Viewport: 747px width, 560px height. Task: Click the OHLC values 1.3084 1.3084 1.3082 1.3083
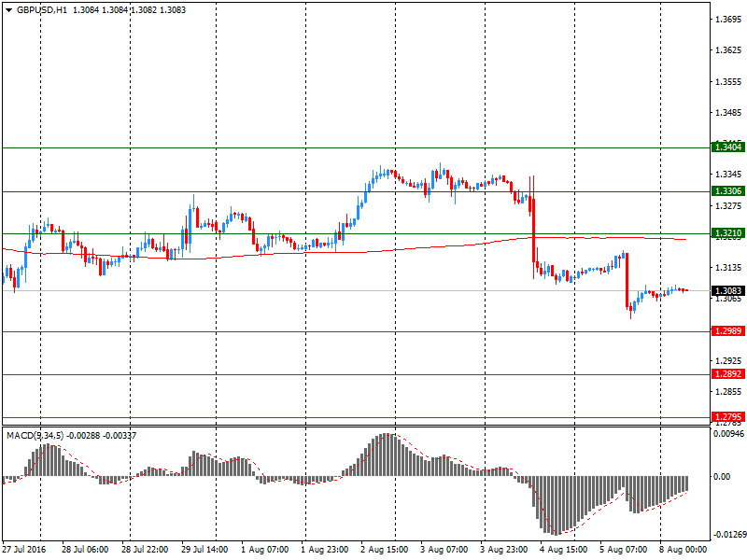[129, 10]
